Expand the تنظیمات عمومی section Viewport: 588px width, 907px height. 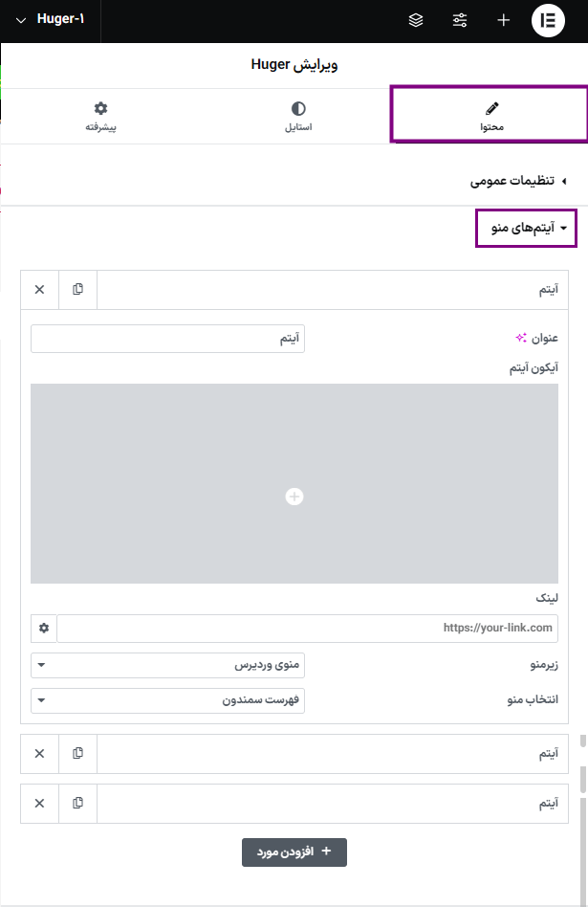[x=518, y=180]
